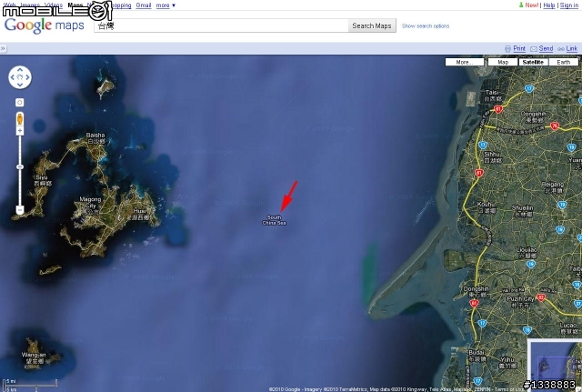Click the Google maps logo

point(45,25)
